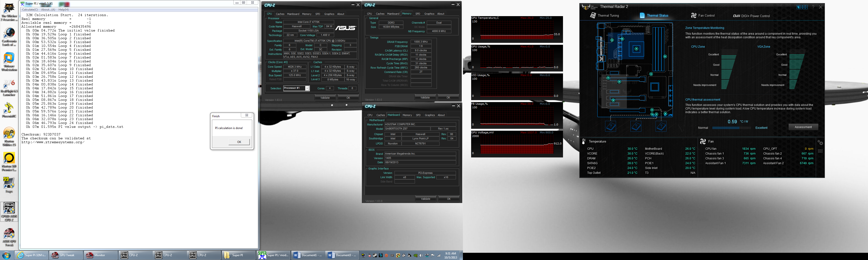
Task: Switch Thermal Radar 2 view mode grid icon
Action: (x=802, y=7)
